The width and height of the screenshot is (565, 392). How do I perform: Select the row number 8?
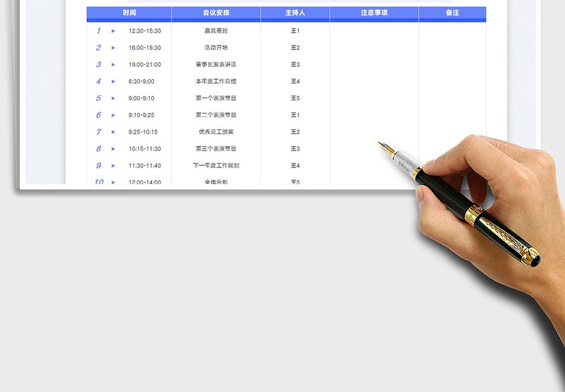98,149
